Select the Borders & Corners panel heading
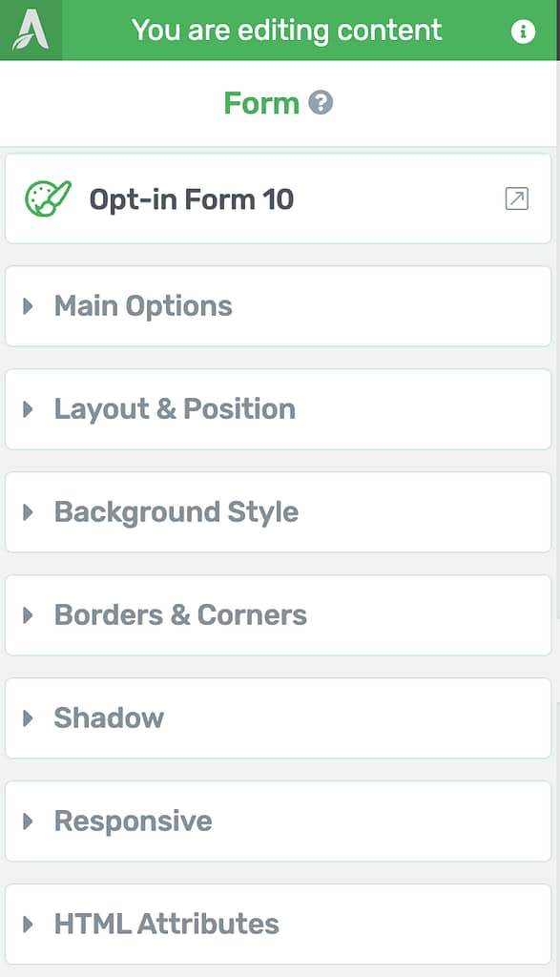This screenshot has height=977, width=560. (x=180, y=615)
